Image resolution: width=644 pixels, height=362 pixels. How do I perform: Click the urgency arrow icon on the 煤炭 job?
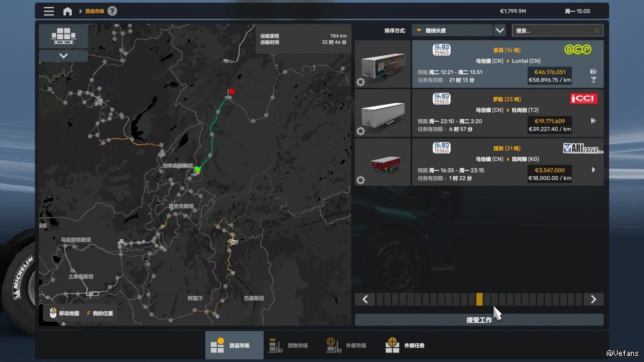[x=593, y=170]
